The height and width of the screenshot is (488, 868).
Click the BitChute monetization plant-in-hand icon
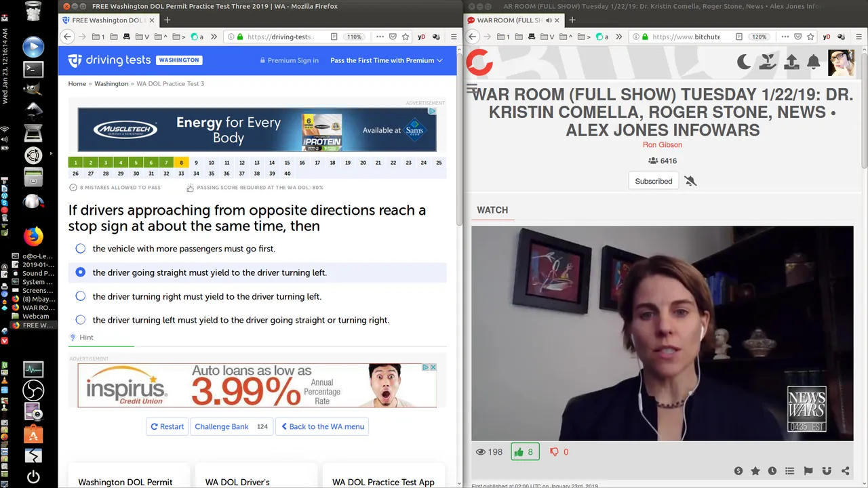point(768,62)
